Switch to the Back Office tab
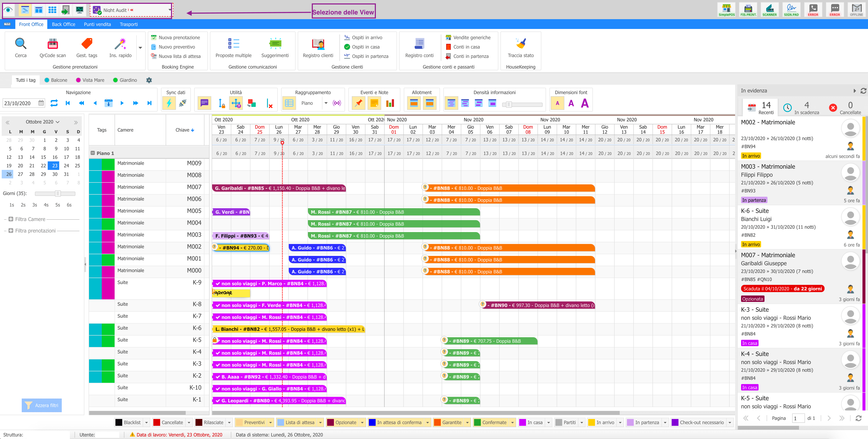 [x=63, y=24]
